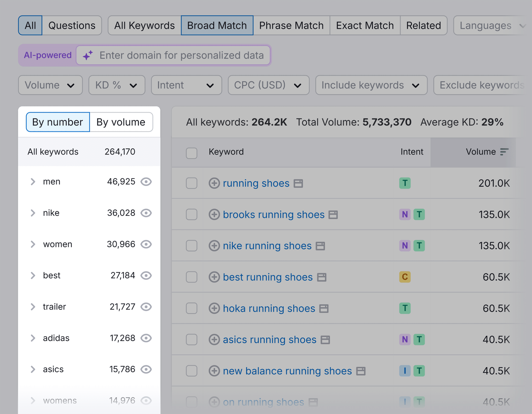Add 'brooks running shoes' via plus icon
The width and height of the screenshot is (532, 414).
tap(214, 215)
